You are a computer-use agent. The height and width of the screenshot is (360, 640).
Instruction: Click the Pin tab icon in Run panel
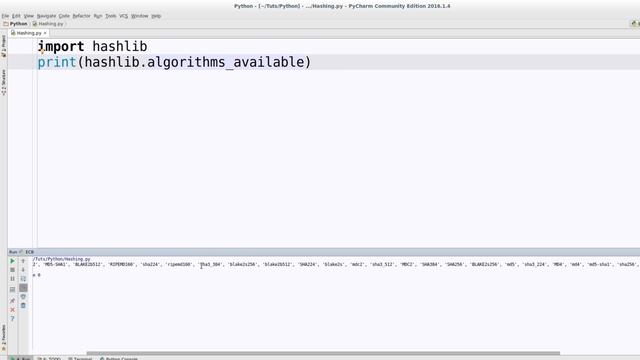point(12,300)
